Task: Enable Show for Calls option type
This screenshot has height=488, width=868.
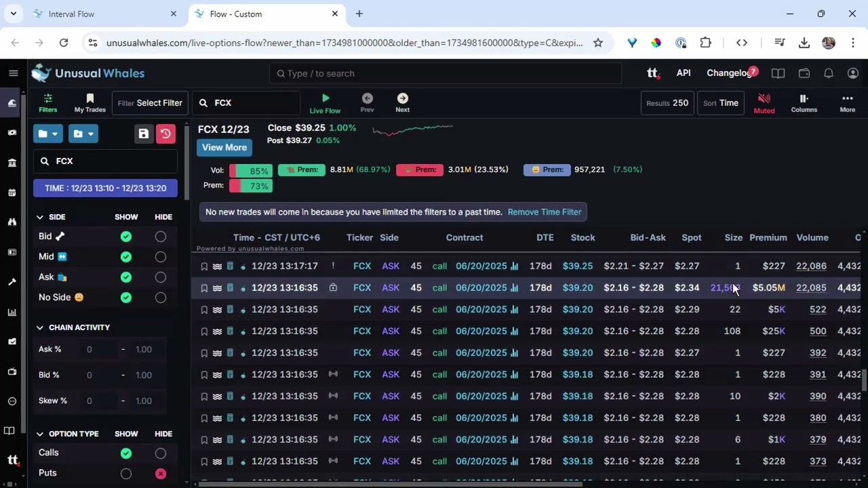Action: (125, 453)
